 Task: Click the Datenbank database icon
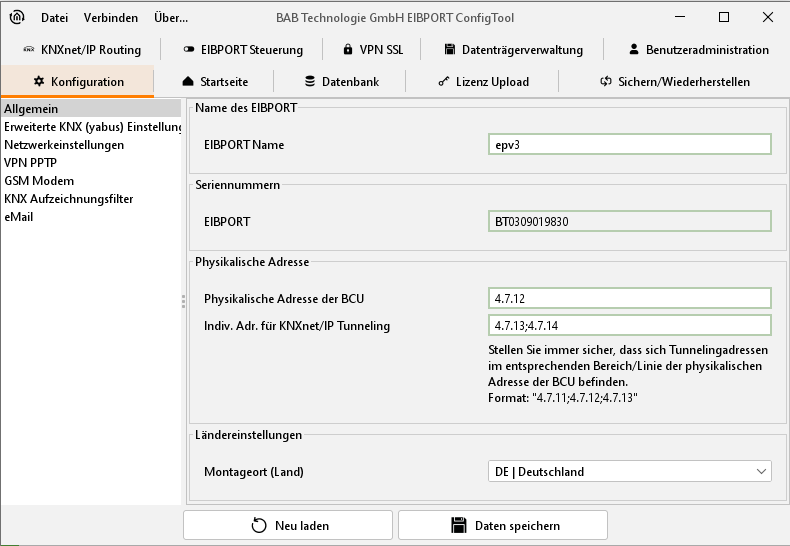pos(310,82)
